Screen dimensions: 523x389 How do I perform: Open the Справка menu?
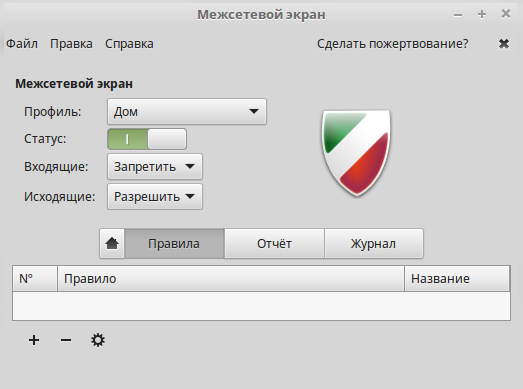pos(129,44)
